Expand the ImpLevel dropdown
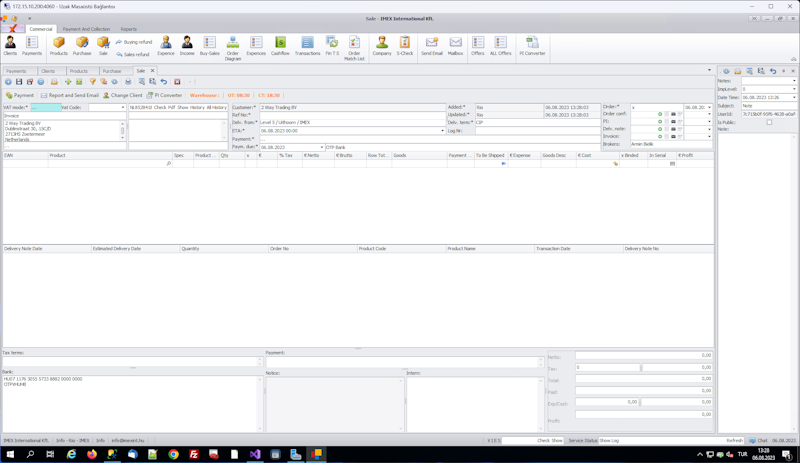Screen dimensions: 800x463 pos(794,89)
